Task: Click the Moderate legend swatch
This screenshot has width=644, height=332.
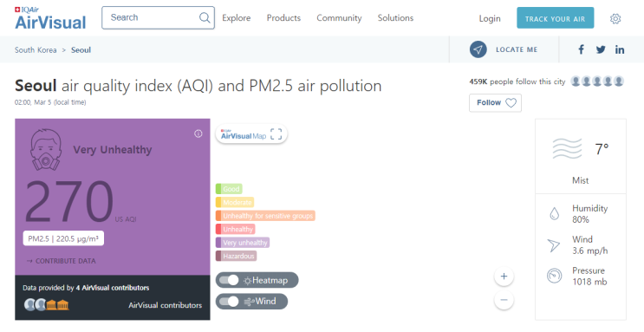Action: tap(235, 202)
